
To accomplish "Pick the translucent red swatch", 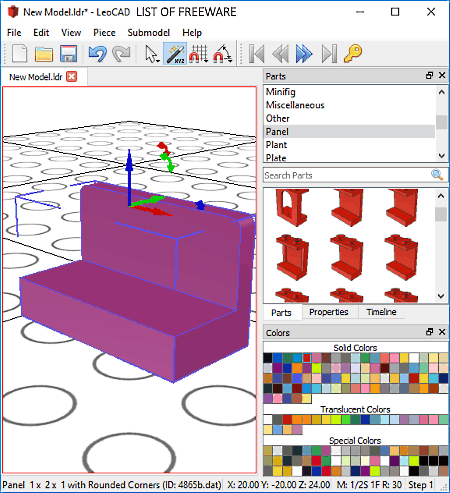I will [287, 419].
